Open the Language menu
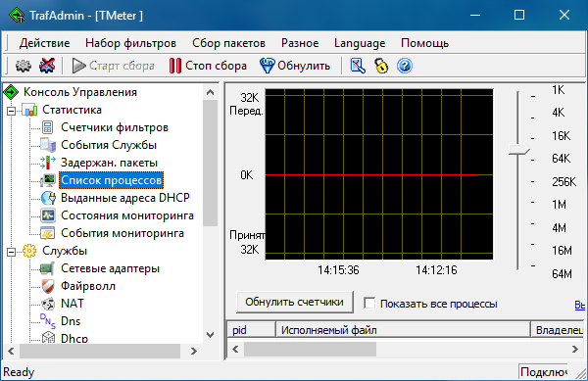 coord(360,43)
